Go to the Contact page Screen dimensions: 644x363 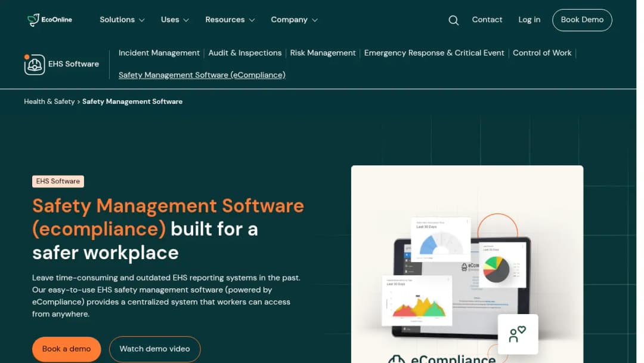tap(487, 20)
